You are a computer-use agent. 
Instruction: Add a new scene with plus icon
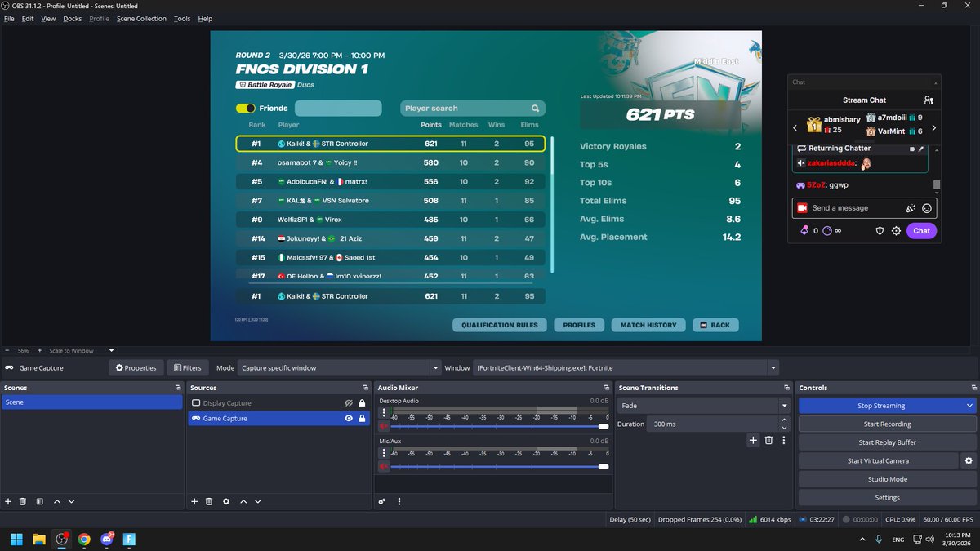[x=8, y=501]
